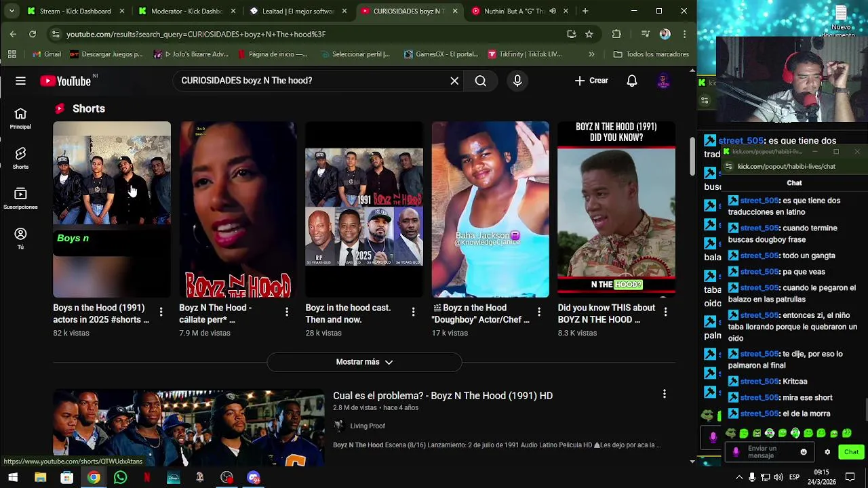Open options for Doughboy Actor/Chef short
Viewport: 868px width, 488px height.
[539, 312]
